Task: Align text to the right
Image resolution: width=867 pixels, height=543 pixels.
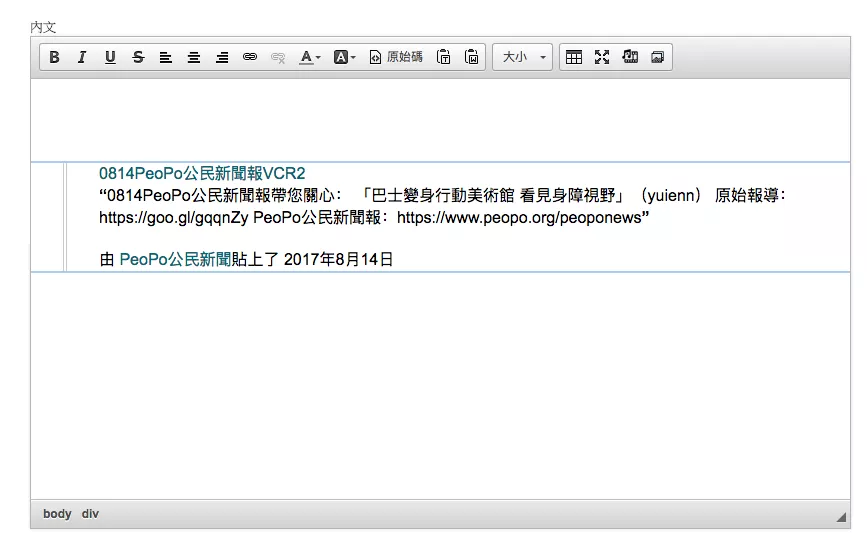Action: point(222,57)
